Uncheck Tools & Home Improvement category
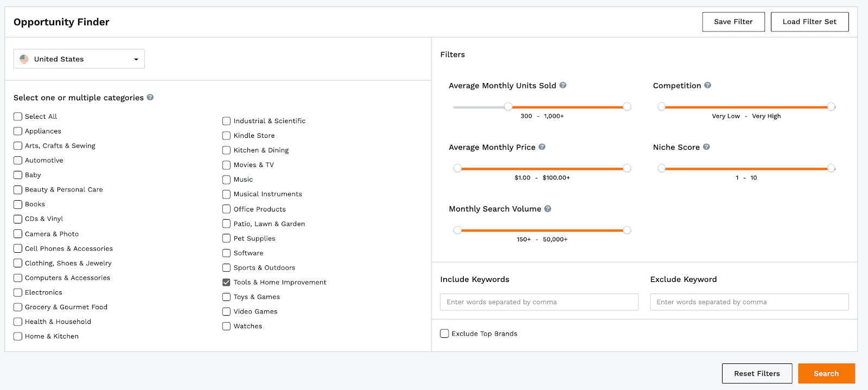Screen dimensions: 868x390 click(226, 283)
